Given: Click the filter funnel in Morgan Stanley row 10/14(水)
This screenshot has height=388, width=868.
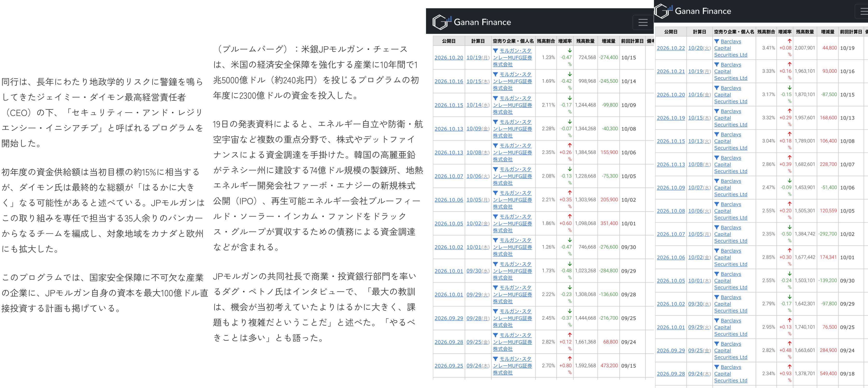Looking at the screenshot, I should click(495, 98).
